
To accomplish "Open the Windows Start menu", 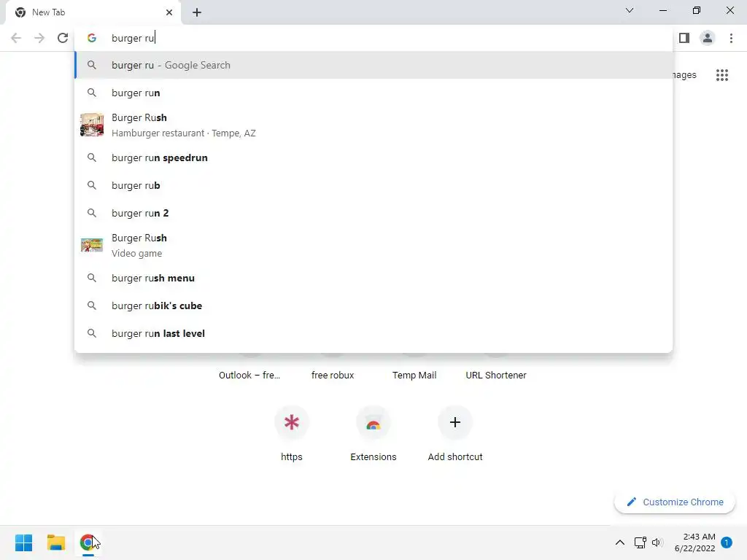I will 24,542.
